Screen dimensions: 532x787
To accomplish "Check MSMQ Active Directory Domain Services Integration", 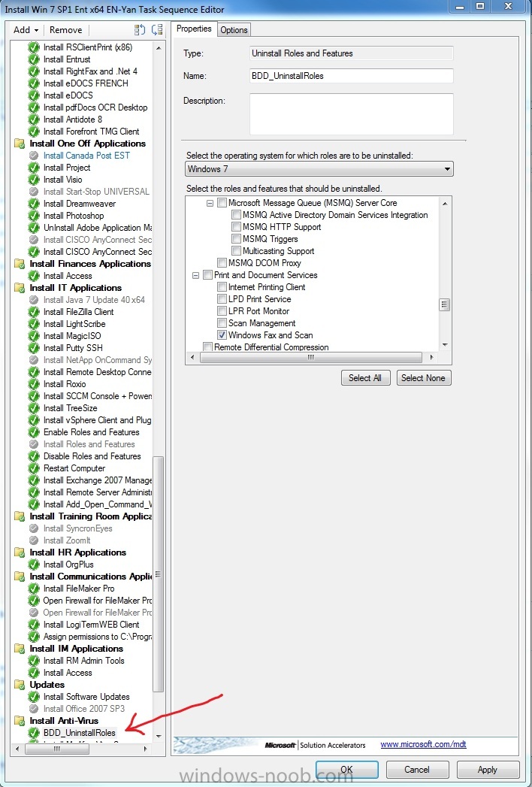I will [237, 215].
